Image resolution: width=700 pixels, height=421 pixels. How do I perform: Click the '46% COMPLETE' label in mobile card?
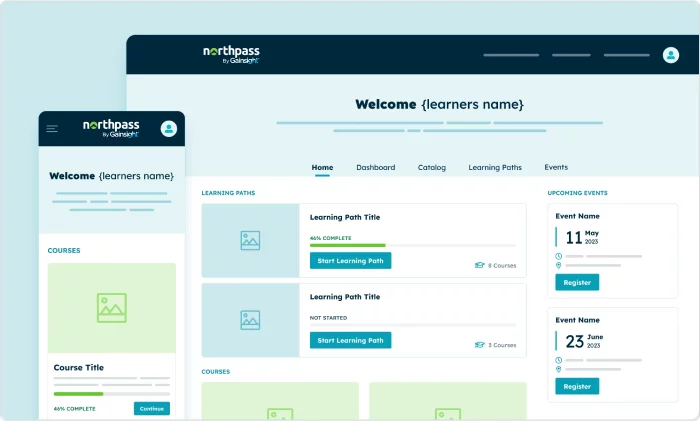[74, 409]
